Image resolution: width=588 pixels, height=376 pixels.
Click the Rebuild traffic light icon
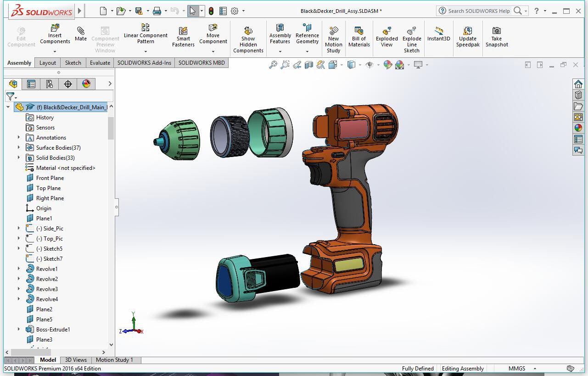click(211, 11)
